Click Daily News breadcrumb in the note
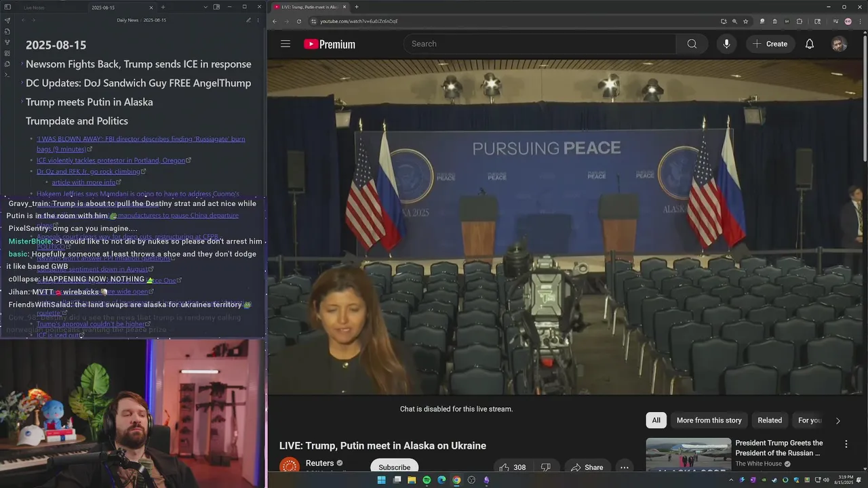 127,20
